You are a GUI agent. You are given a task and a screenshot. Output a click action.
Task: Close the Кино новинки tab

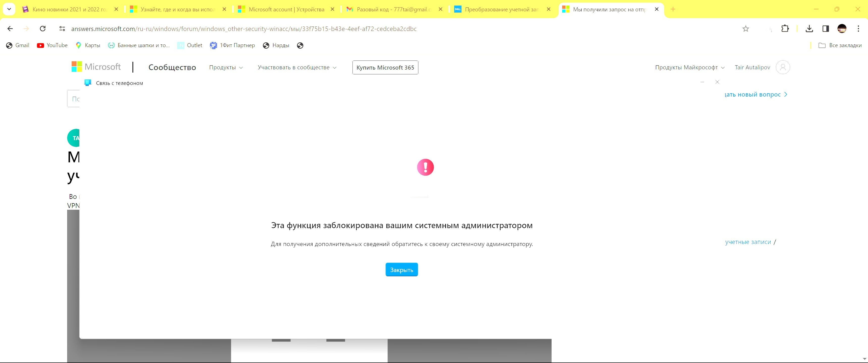click(x=116, y=9)
